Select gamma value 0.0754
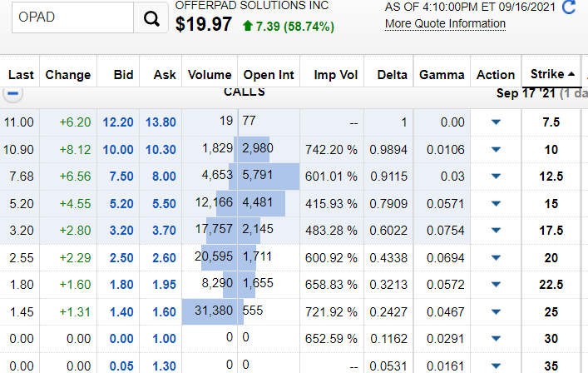Image resolution: width=588 pixels, height=373 pixels. pyautogui.click(x=446, y=231)
